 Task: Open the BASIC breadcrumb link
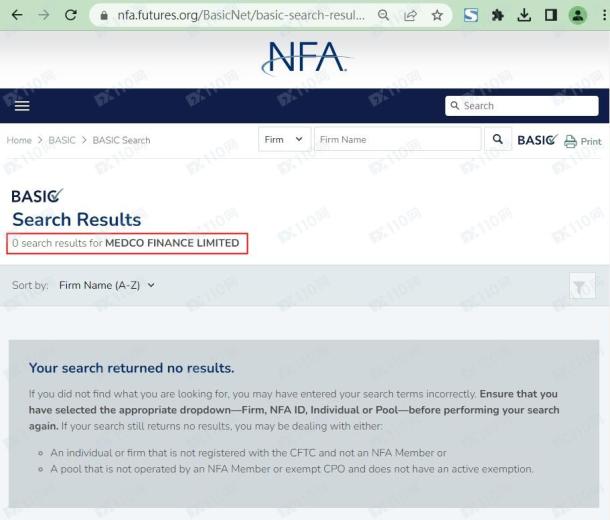point(62,140)
